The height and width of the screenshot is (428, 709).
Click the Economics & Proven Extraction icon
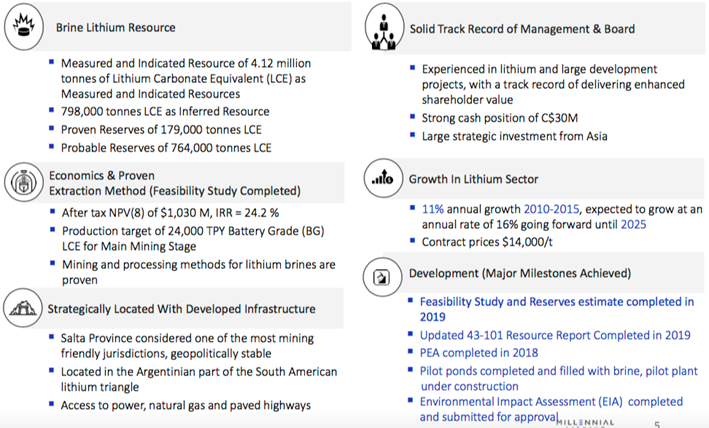click(x=21, y=184)
